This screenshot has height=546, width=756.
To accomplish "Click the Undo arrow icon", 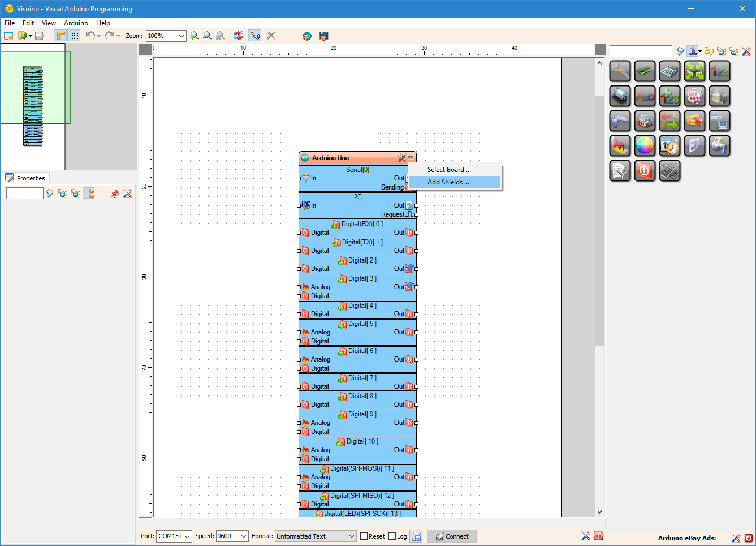I will pos(90,35).
